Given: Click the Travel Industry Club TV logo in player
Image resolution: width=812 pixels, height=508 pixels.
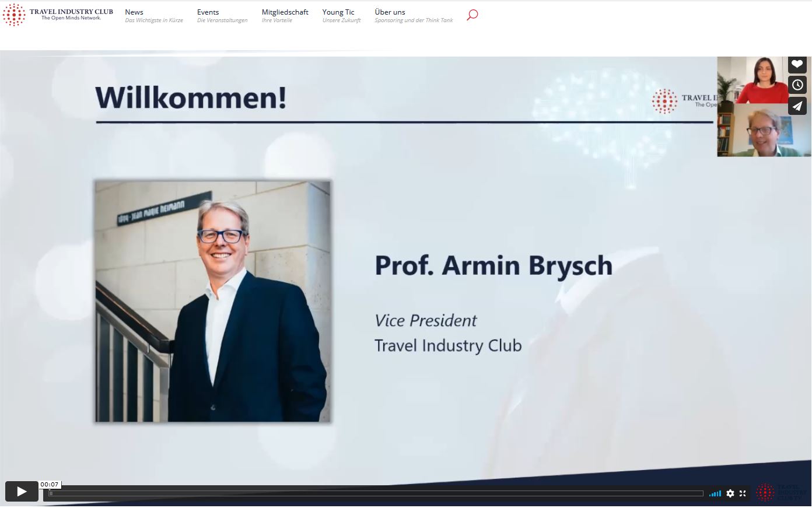Looking at the screenshot, I should pos(781,492).
